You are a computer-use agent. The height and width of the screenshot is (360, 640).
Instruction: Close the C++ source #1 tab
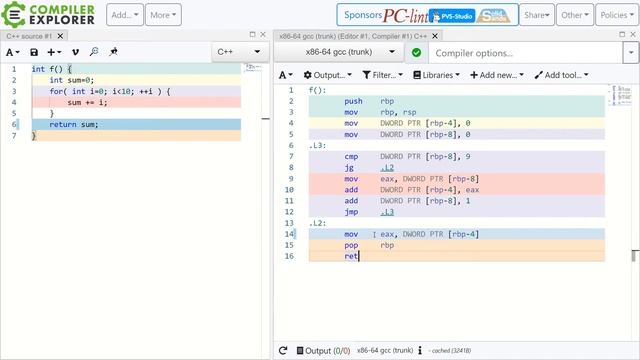[60, 36]
